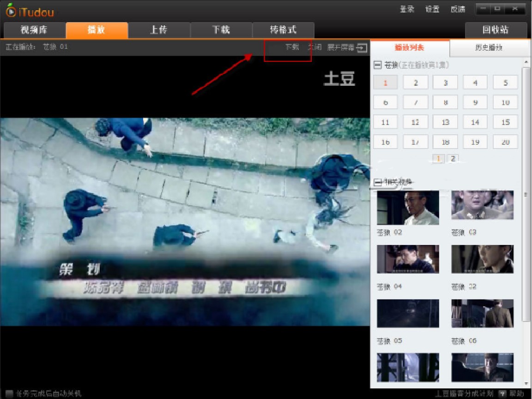Click the 土豆播客分成计划 link
This screenshot has height=399, width=532.
(x=464, y=393)
